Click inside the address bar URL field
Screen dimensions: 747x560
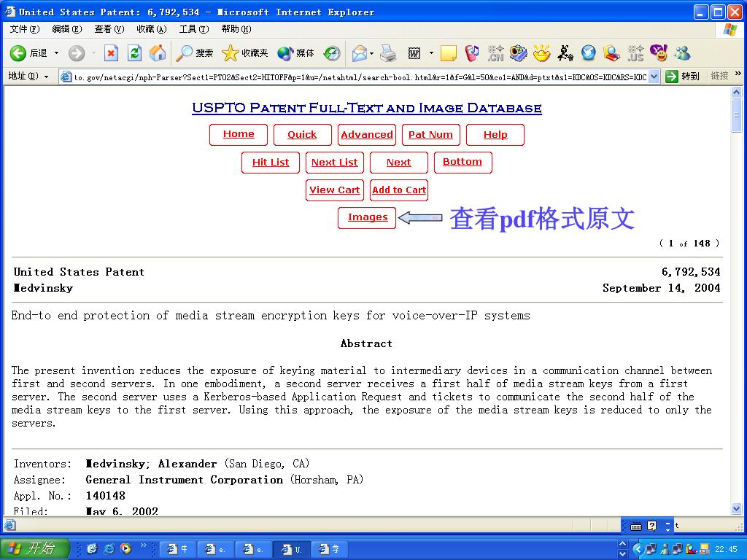(x=360, y=77)
